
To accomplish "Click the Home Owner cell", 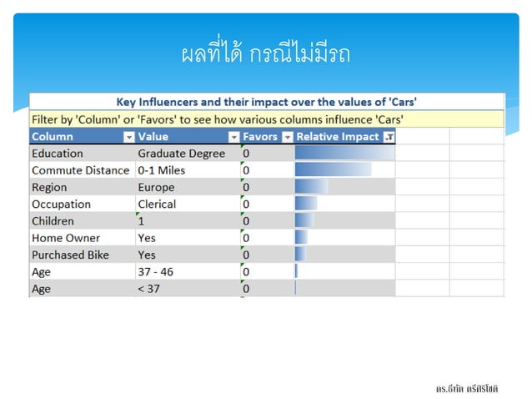I will click(83, 238).
